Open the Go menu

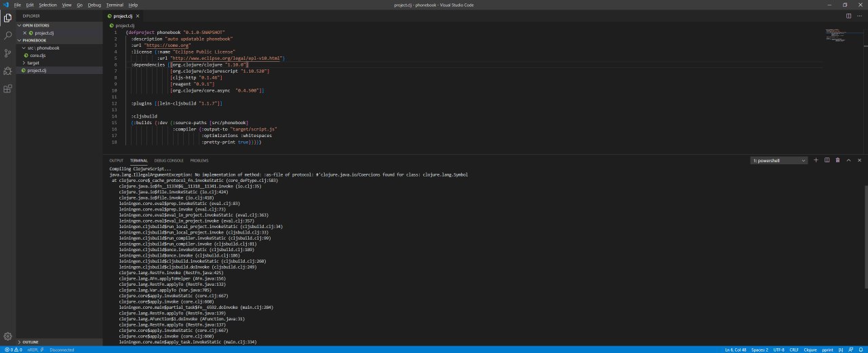80,5
